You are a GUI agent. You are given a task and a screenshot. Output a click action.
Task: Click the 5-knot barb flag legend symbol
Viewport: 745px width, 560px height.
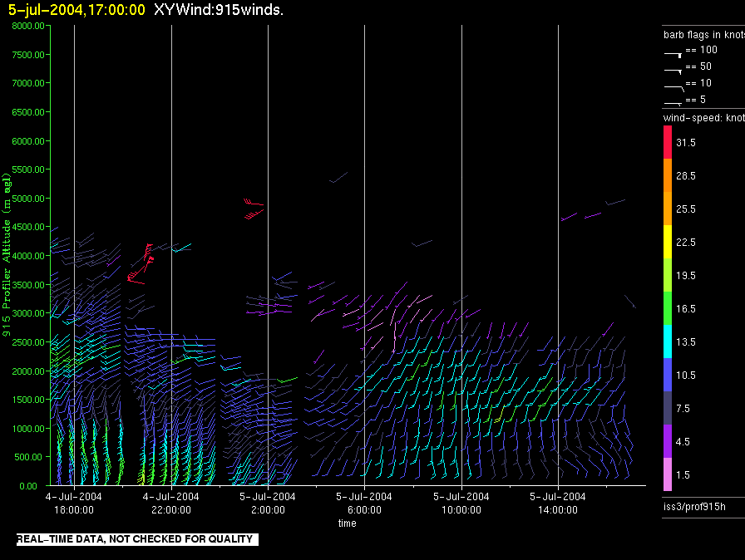[673, 103]
